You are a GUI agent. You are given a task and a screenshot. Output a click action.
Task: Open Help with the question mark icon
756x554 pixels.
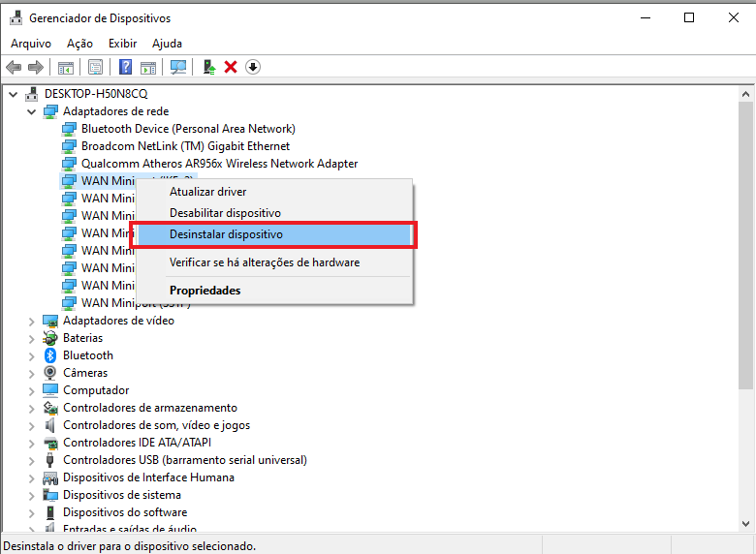[125, 67]
